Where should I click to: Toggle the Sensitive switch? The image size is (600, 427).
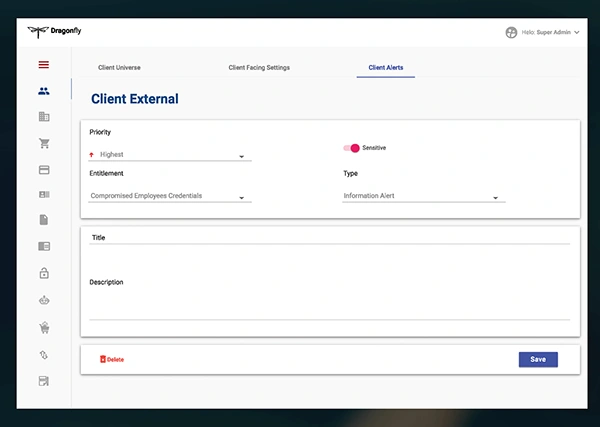(351, 148)
